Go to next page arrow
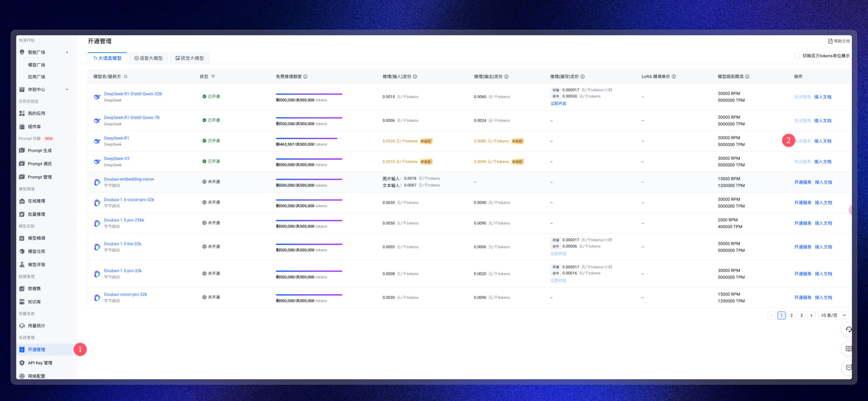Screen dimensions: 868x401 811,315
